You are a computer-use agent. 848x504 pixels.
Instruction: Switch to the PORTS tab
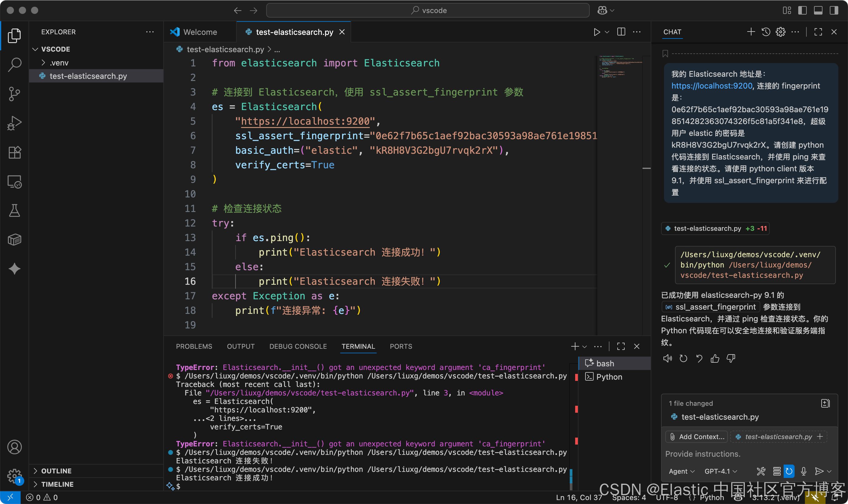tap(401, 346)
